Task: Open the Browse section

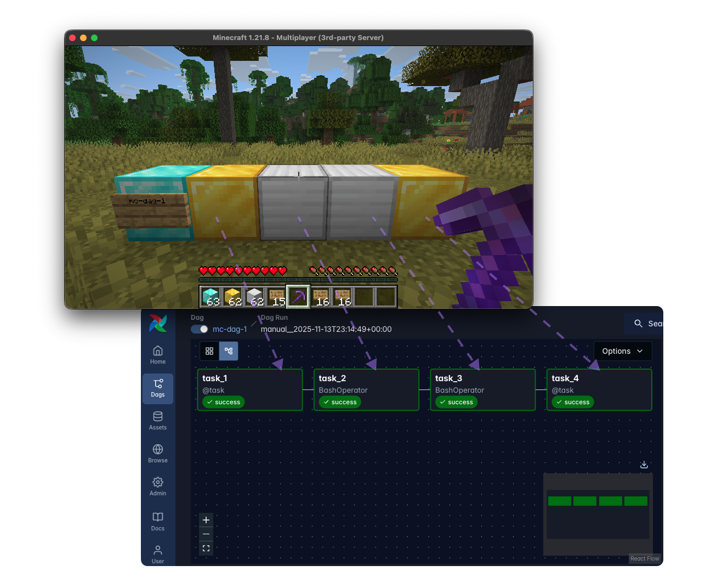Action: coord(157,454)
